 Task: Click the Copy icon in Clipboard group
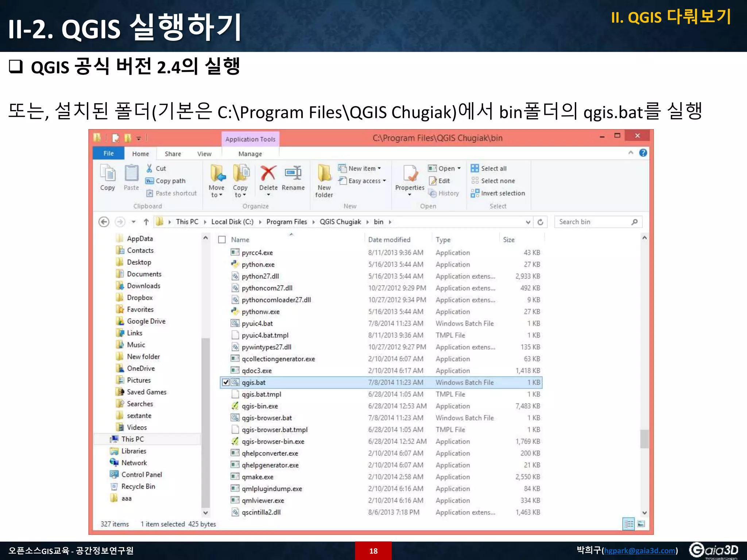tap(108, 173)
